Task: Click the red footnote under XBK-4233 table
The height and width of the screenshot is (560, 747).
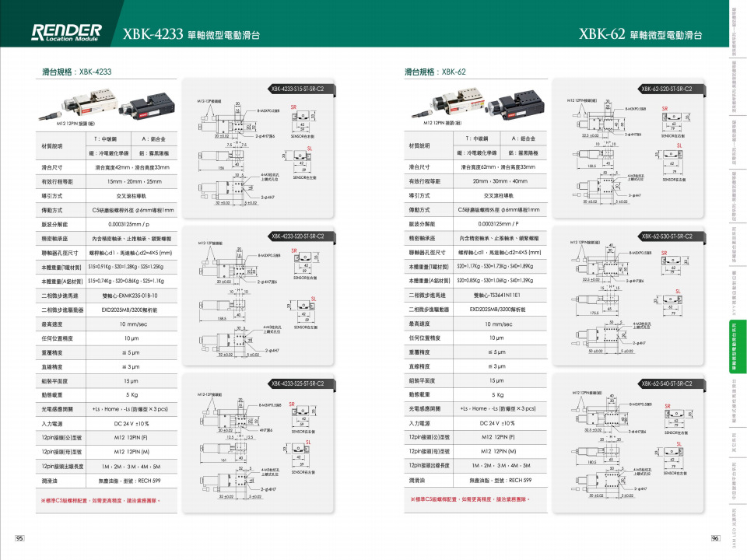Action: point(103,500)
